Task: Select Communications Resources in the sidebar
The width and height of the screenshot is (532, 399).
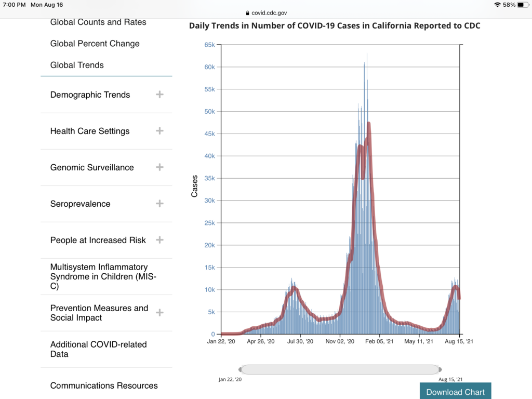Action: pos(104,385)
